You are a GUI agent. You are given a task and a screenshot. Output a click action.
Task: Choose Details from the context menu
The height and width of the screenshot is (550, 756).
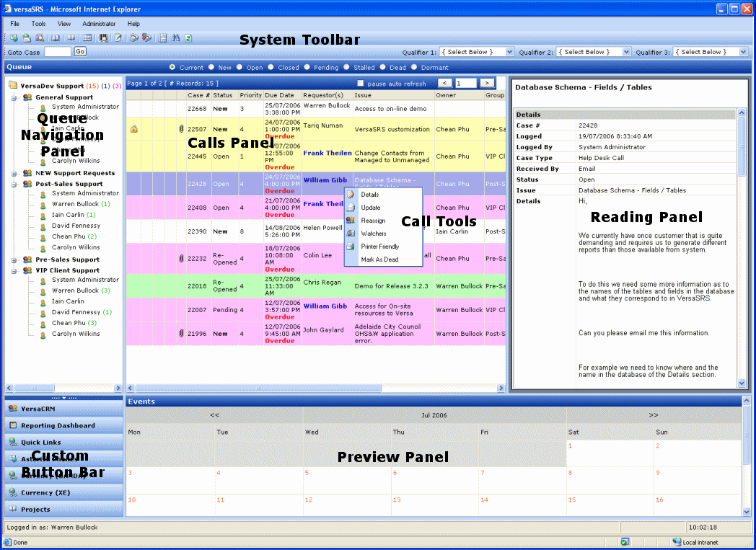[x=370, y=195]
